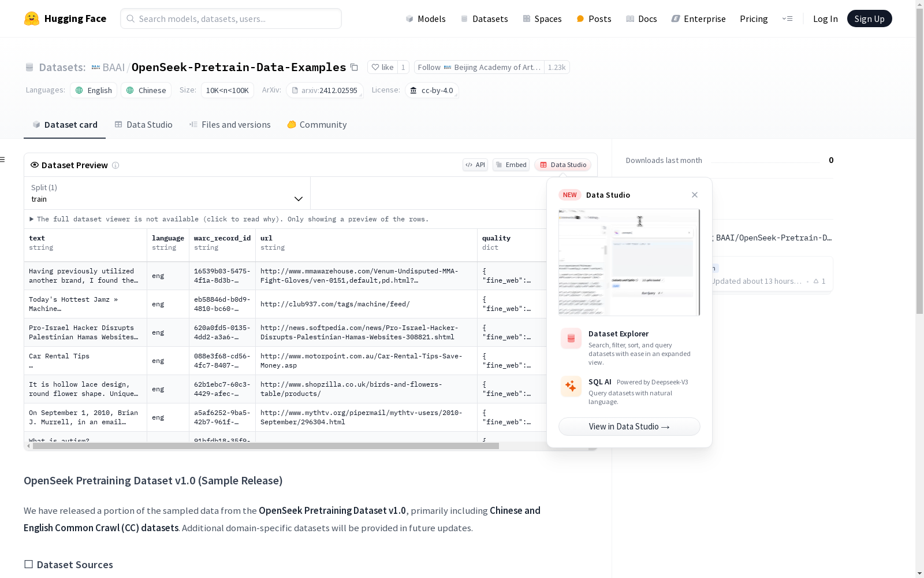View the 1.23k followers count

[557, 67]
